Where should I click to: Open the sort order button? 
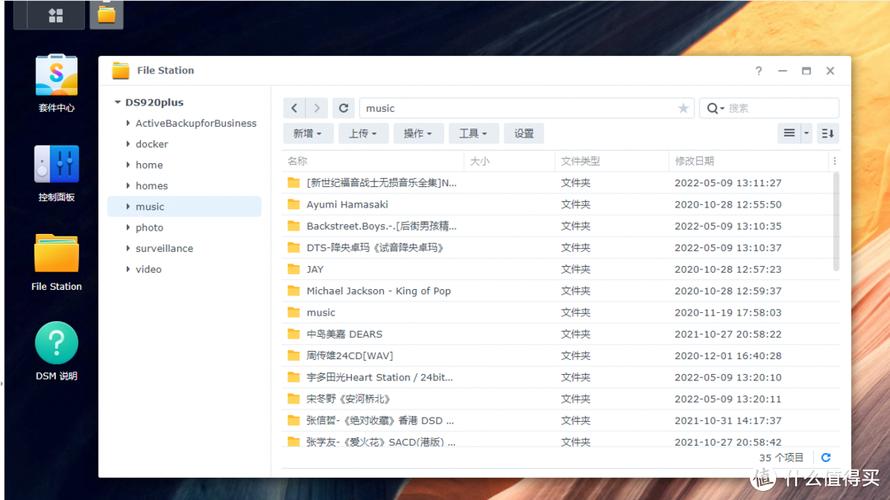(x=828, y=133)
